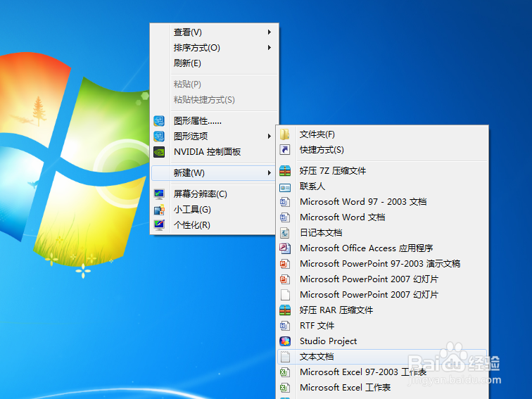Create a new 文件夹(F)
This screenshot has width=532, height=399.
(x=382, y=134)
